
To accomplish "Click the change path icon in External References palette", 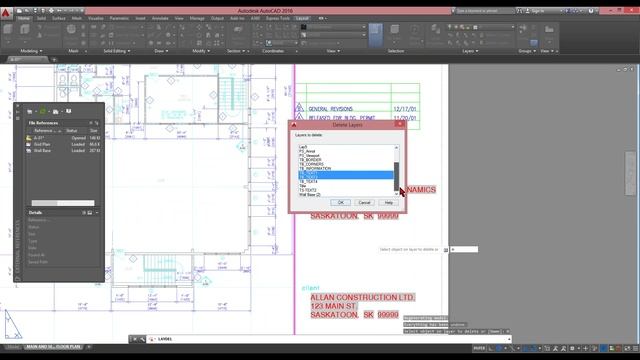I will click(56, 111).
